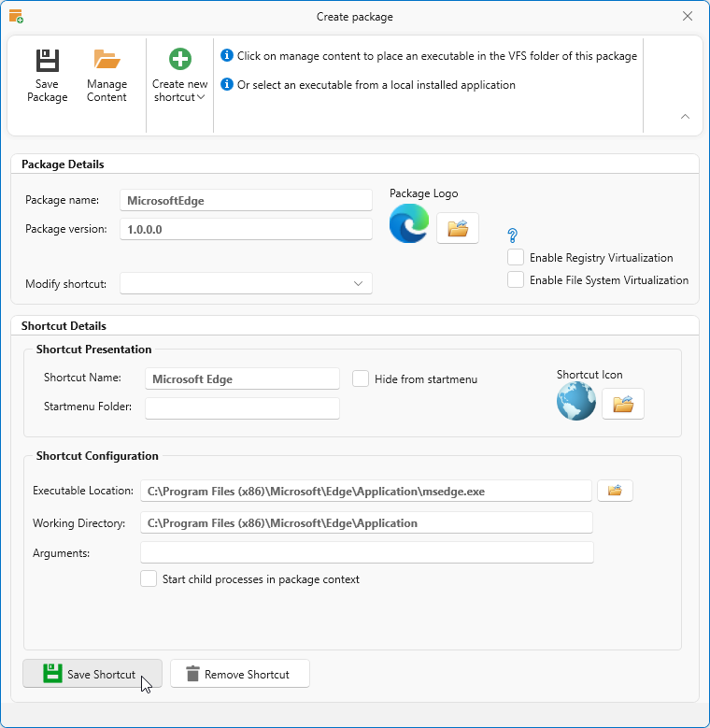The width and height of the screenshot is (710, 728).
Task: Browse for a package logo file
Action: pos(457,228)
